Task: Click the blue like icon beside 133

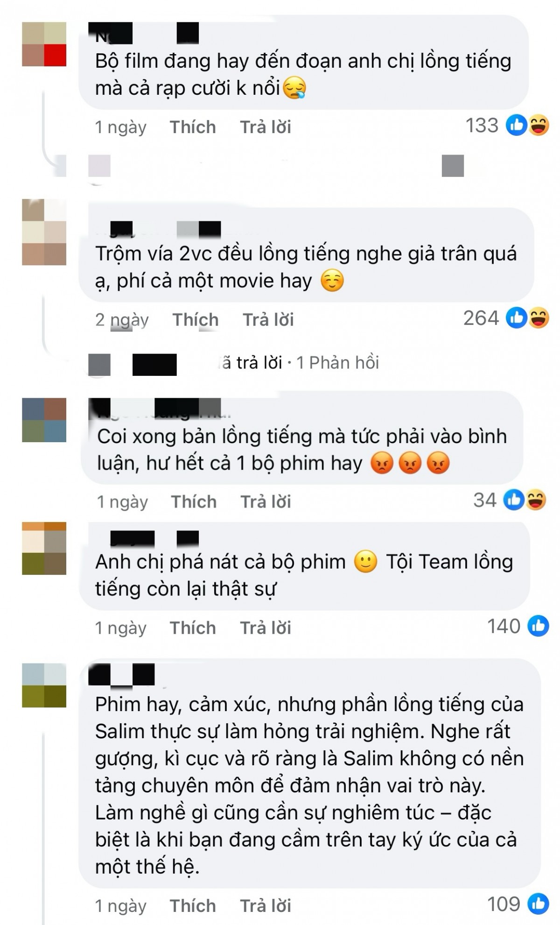Action: click(517, 126)
